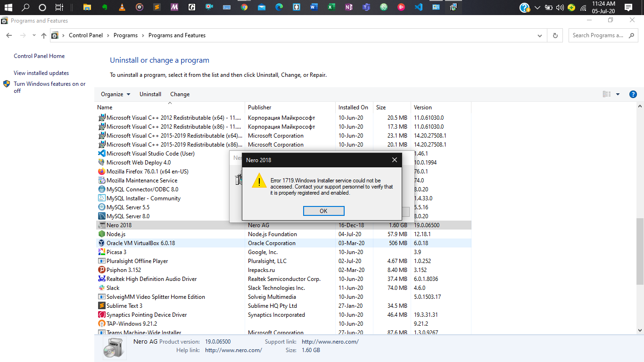The width and height of the screenshot is (644, 362).
Task: Select Node.js in the program list
Action: point(283,234)
